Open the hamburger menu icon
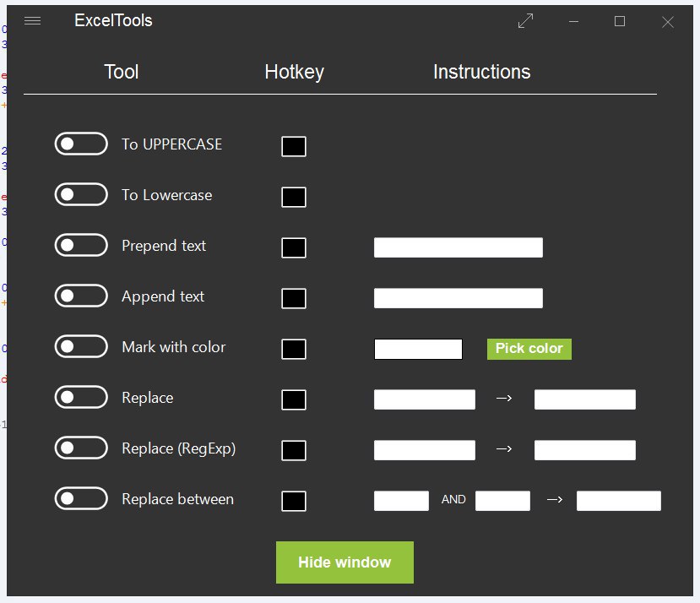This screenshot has width=700, height=603. (x=32, y=20)
